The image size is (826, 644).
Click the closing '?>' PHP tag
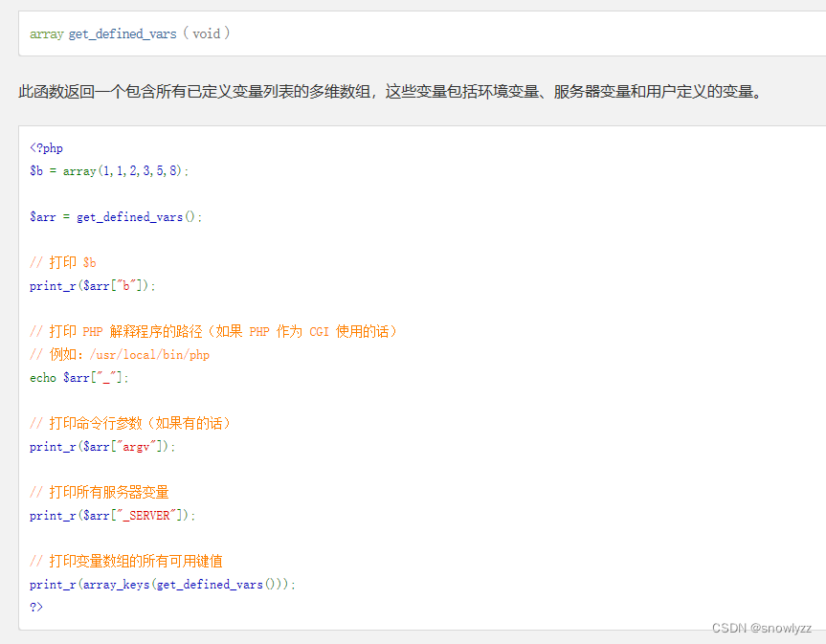[36, 607]
